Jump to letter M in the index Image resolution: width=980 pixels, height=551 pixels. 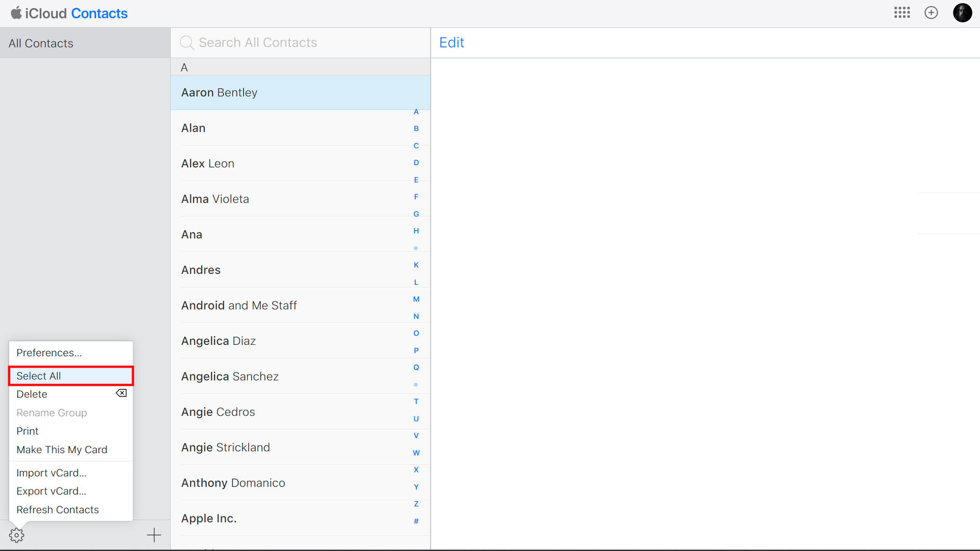pyautogui.click(x=416, y=299)
